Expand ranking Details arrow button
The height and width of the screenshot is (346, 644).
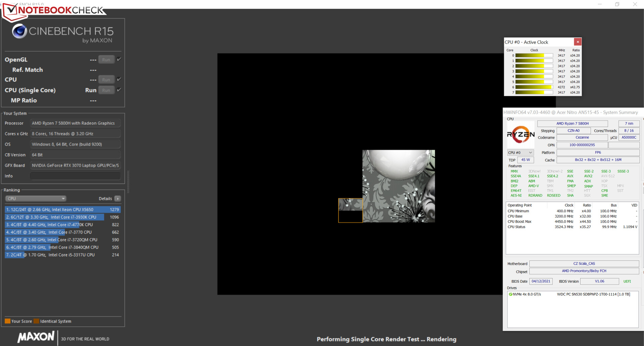click(118, 199)
